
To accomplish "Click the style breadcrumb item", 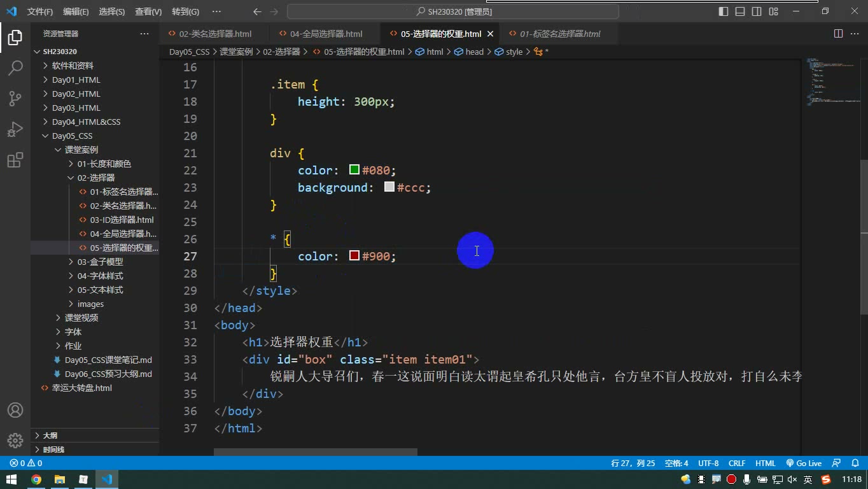I will [508, 52].
